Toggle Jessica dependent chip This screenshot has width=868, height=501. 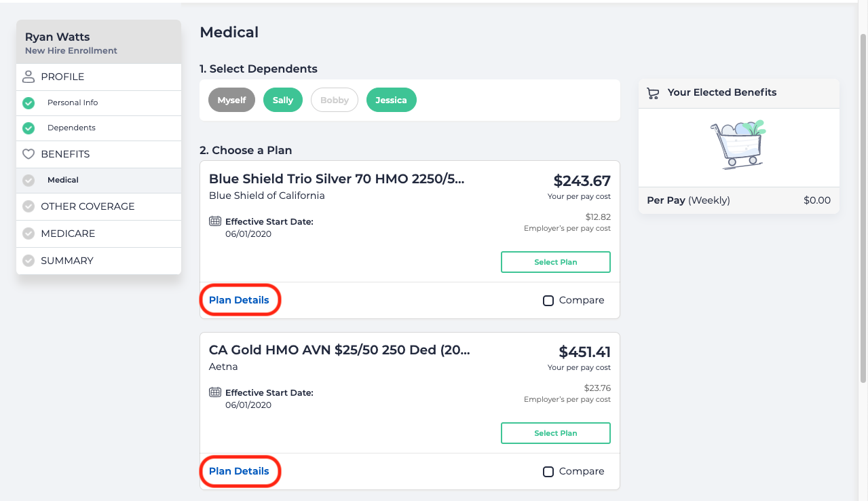pos(392,100)
